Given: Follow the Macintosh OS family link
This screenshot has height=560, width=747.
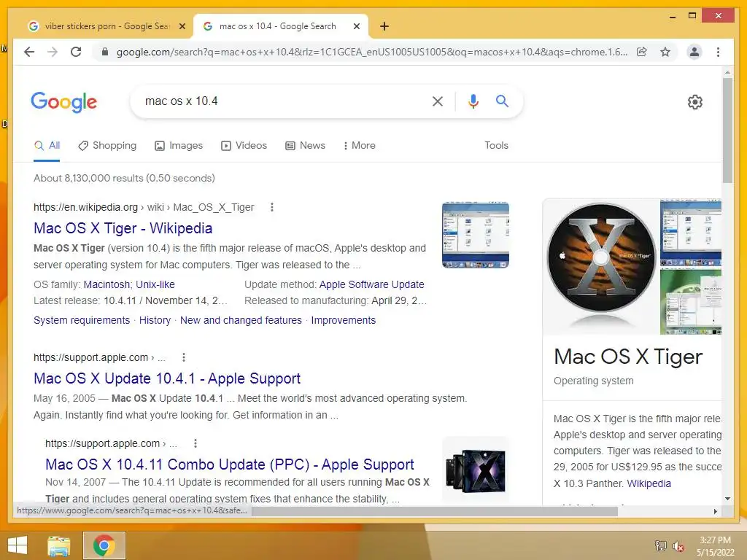Looking at the screenshot, I should pyautogui.click(x=108, y=284).
